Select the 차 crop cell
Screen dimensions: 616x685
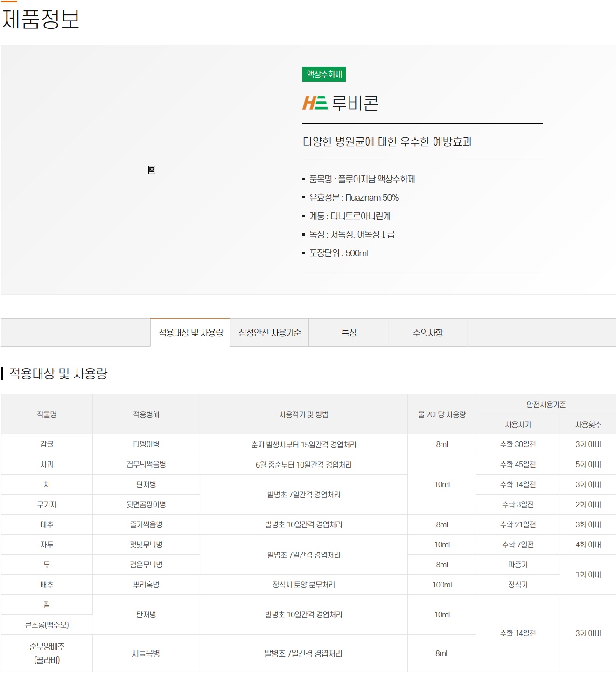pyautogui.click(x=47, y=484)
